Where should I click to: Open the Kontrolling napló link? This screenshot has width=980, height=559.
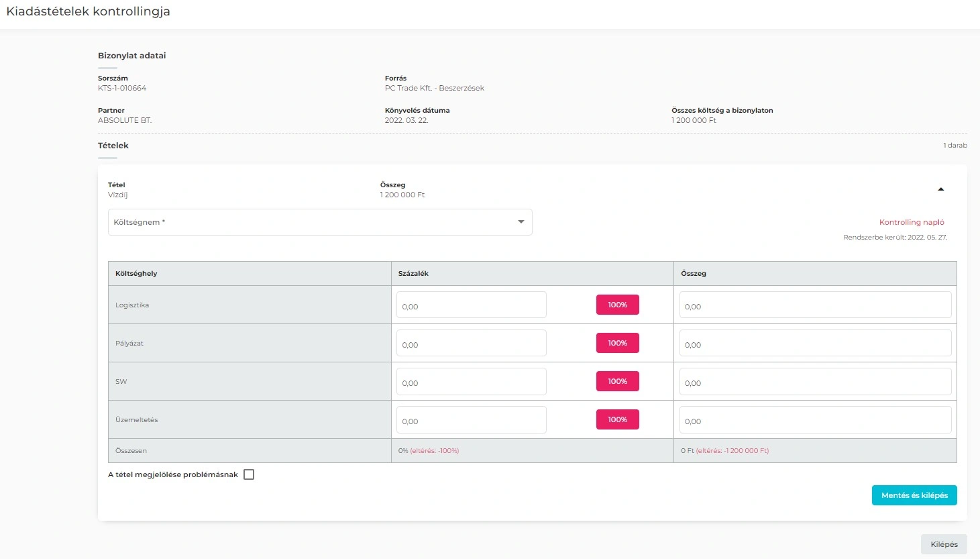911,222
